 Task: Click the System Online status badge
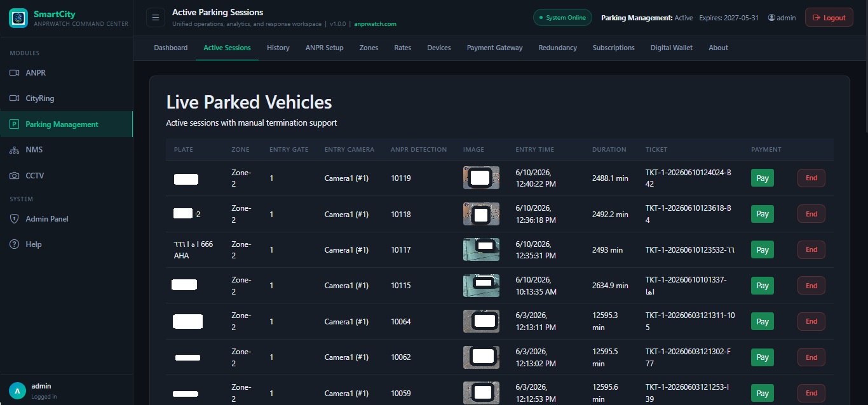[562, 18]
